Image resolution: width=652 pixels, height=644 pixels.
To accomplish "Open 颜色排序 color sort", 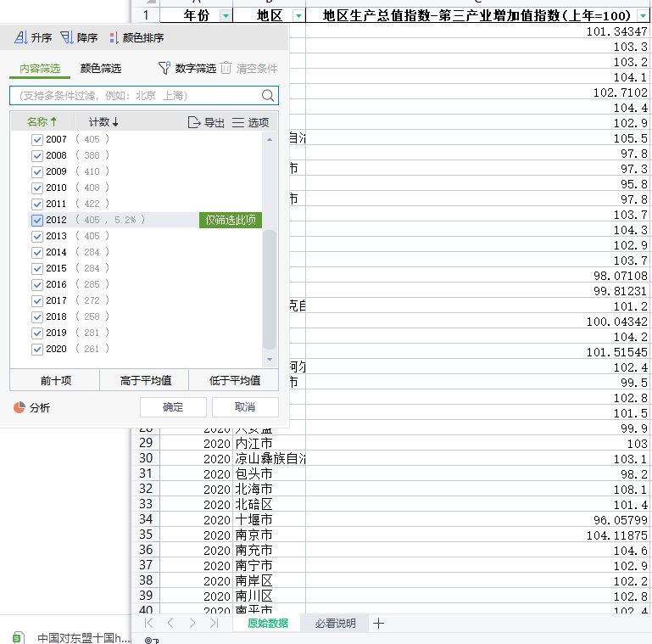I will pyautogui.click(x=137, y=38).
